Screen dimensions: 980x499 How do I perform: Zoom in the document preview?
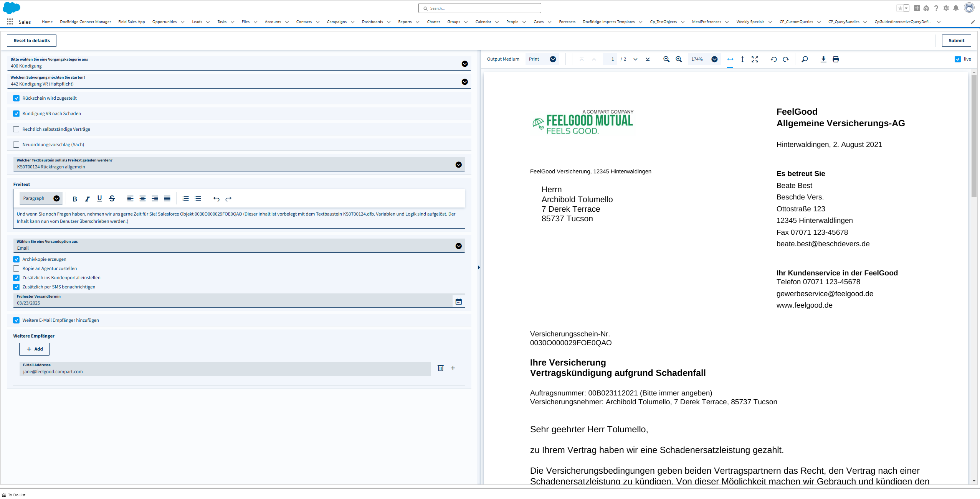tap(679, 59)
